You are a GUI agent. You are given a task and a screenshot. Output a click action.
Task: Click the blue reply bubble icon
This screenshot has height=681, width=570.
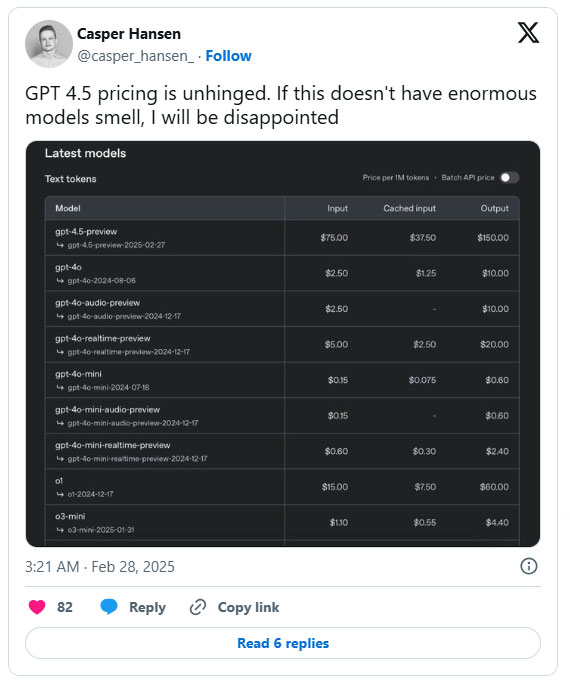click(x=109, y=607)
